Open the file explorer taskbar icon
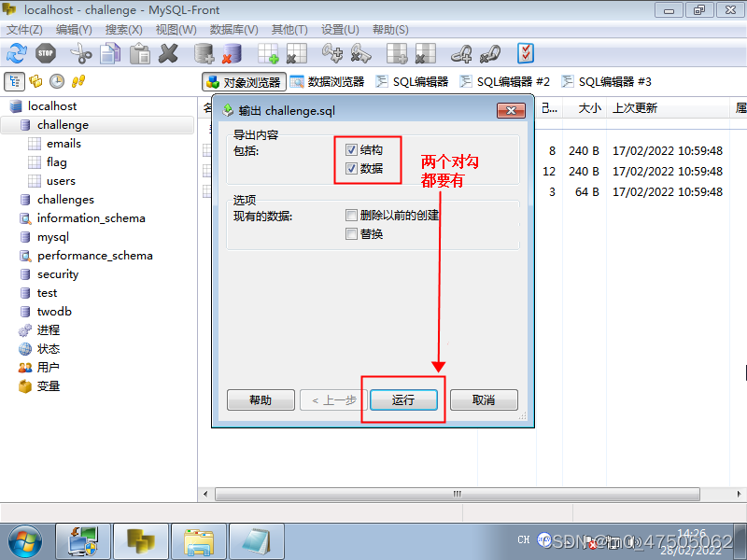The width and height of the screenshot is (747, 560). pyautogui.click(x=199, y=542)
